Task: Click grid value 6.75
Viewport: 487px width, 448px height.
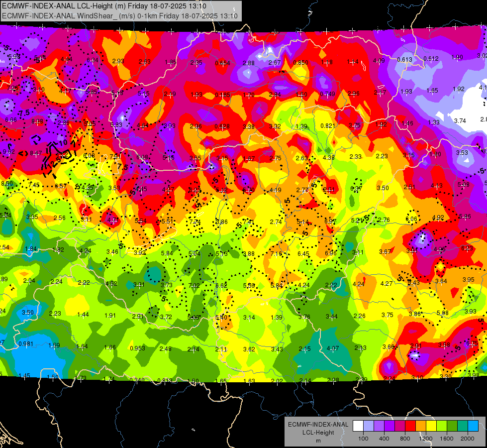Action: coord(472,343)
